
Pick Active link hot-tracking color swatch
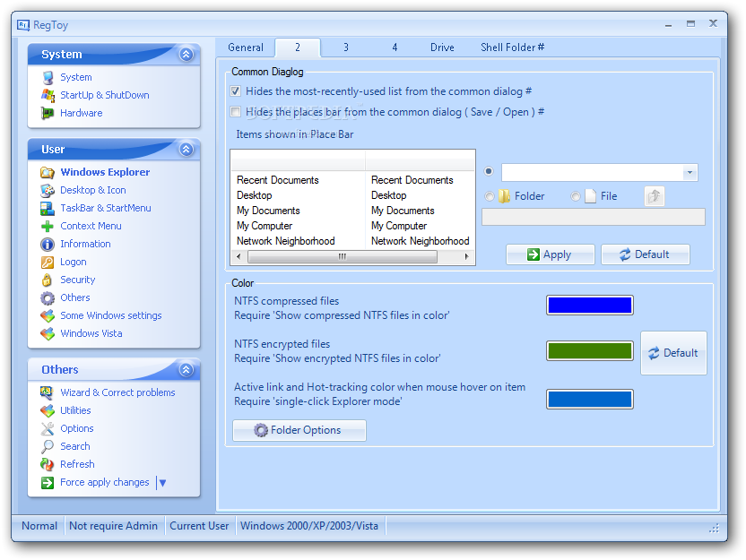[590, 400]
